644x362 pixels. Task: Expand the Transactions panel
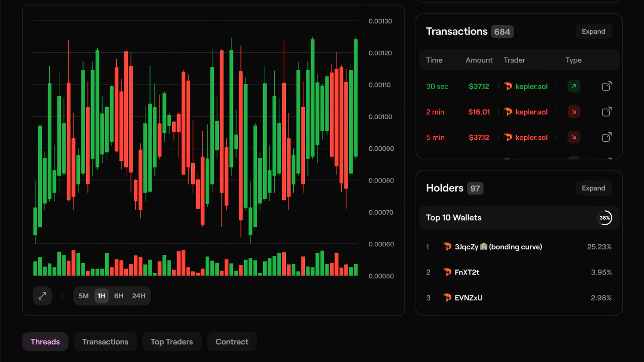(593, 32)
